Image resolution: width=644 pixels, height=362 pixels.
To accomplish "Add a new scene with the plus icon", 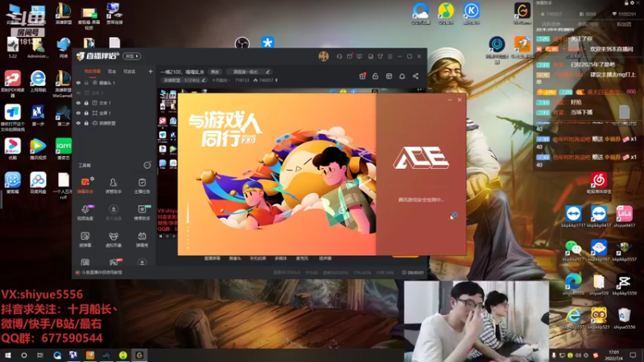I will [x=151, y=72].
